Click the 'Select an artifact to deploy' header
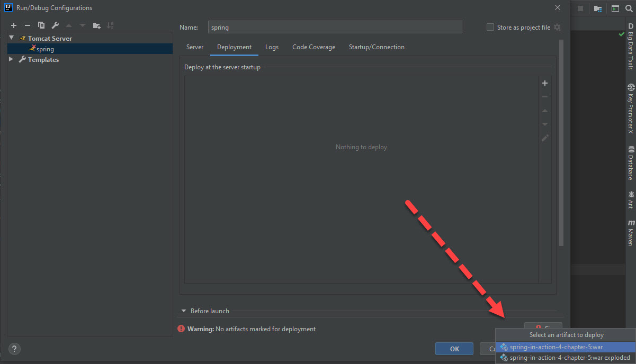This screenshot has height=364, width=636. (566, 335)
